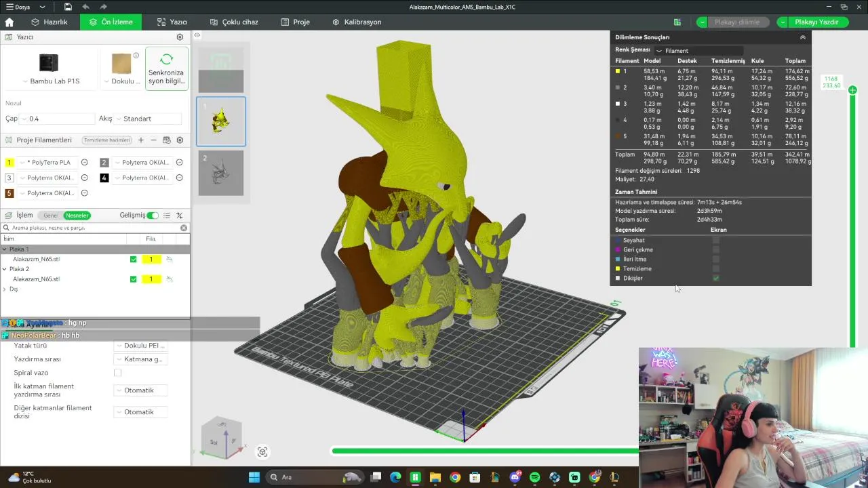The image size is (868, 488).
Task: Switch to the Çoklu cihaz tab
Action: (x=234, y=22)
